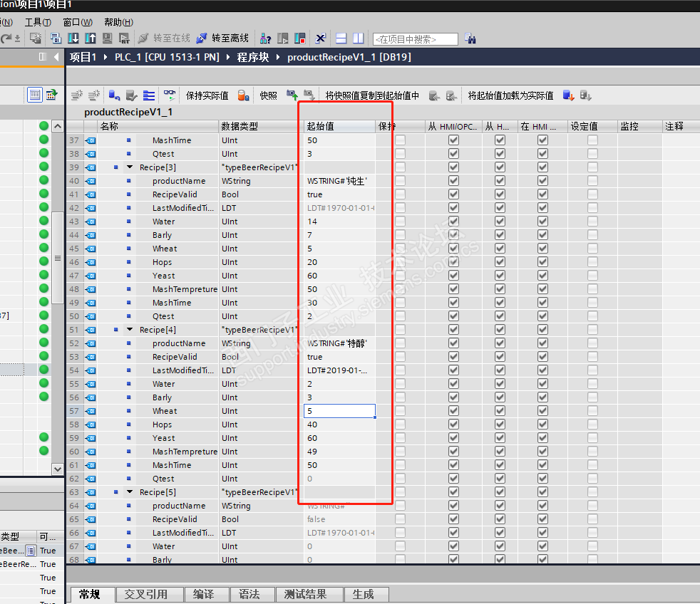Click the binoculars search icon beside the search box
Image resolution: width=700 pixels, height=604 pixels.
(470, 38)
